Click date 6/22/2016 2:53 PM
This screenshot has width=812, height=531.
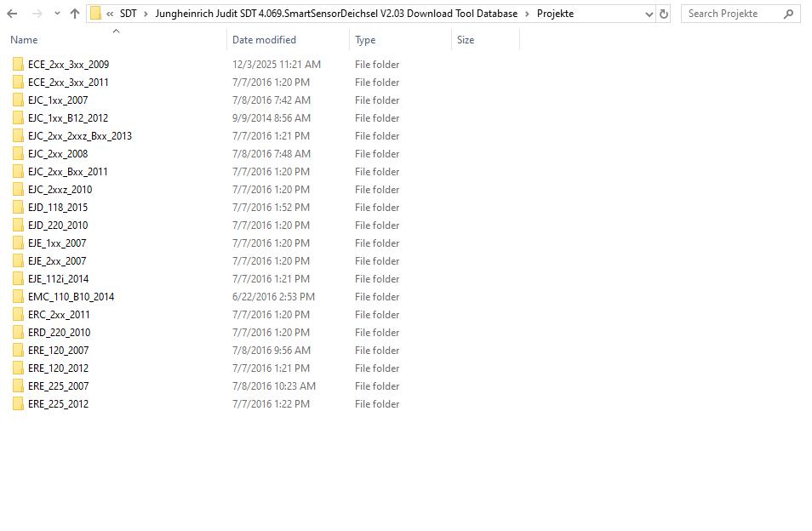273,296
